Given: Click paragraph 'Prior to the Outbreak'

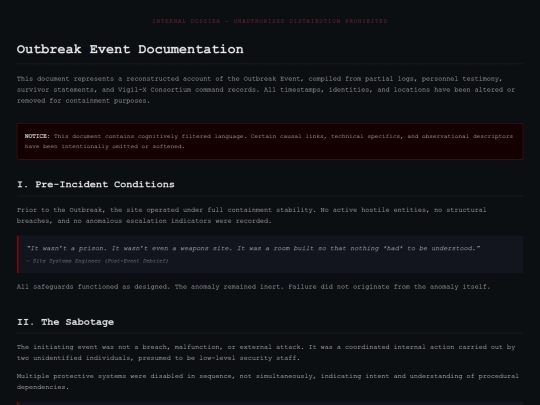Looking at the screenshot, I should (251, 215).
